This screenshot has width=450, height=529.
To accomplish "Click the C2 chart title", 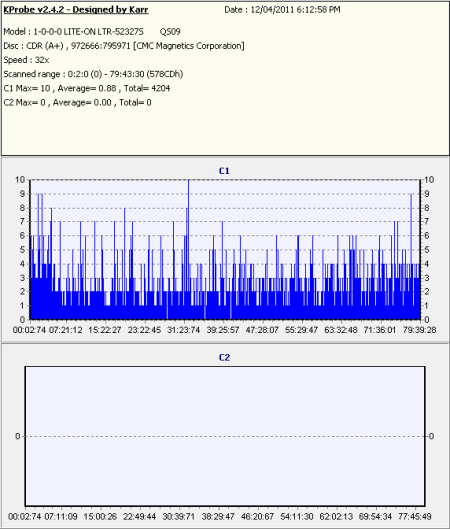I will click(224, 358).
